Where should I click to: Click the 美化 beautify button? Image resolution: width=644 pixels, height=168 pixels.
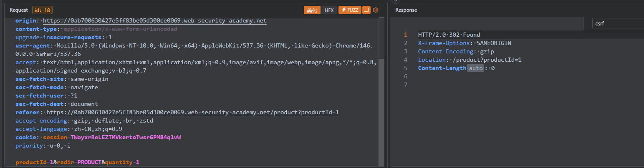[312, 10]
